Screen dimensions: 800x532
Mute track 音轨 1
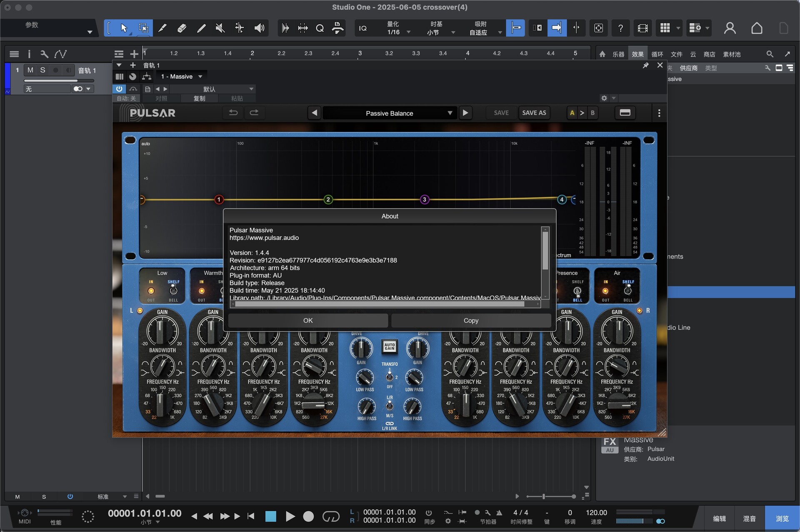(30, 70)
